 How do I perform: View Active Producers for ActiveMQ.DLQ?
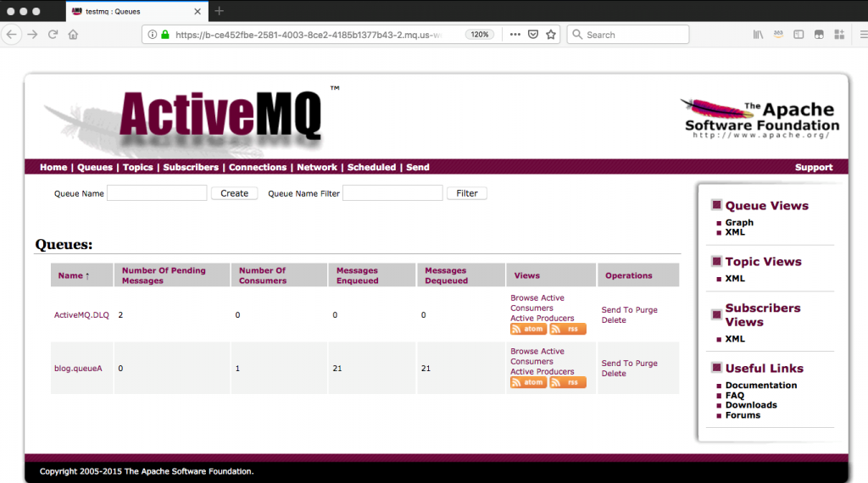coord(542,318)
